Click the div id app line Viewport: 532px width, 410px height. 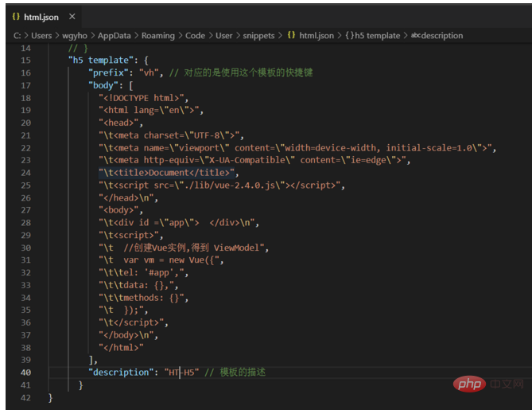tap(177, 222)
